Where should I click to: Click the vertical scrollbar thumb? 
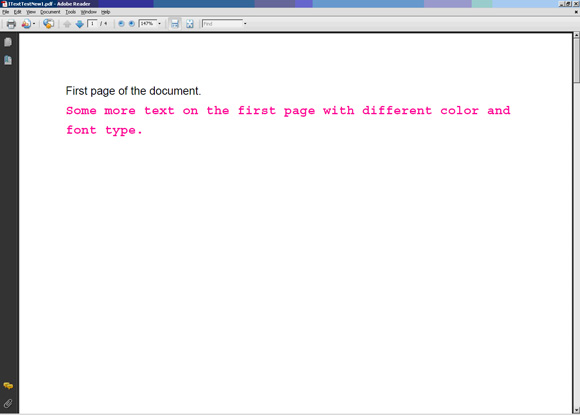pyautogui.click(x=576, y=60)
